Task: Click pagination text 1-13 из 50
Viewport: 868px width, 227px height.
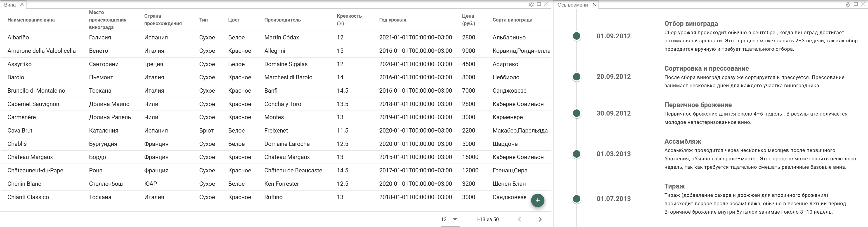Action: click(487, 220)
